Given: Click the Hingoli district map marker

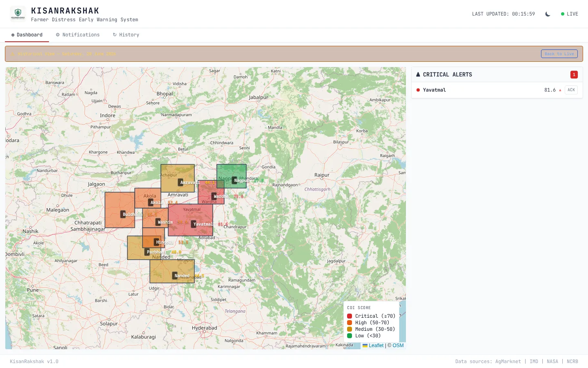Looking at the screenshot, I should pyautogui.click(x=156, y=242).
